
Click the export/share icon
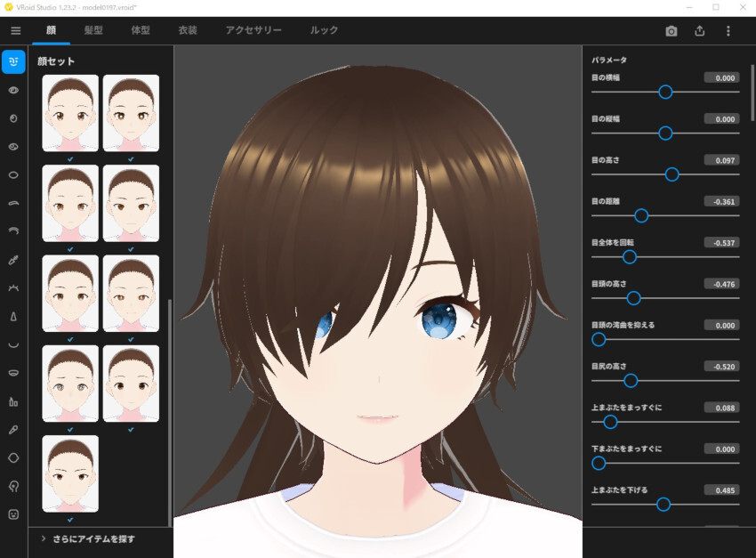click(x=700, y=30)
